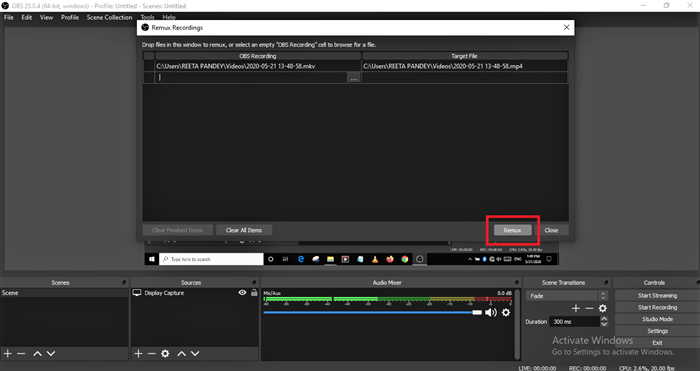
Task: Move the source up in the Sources panel
Action: tap(182, 354)
